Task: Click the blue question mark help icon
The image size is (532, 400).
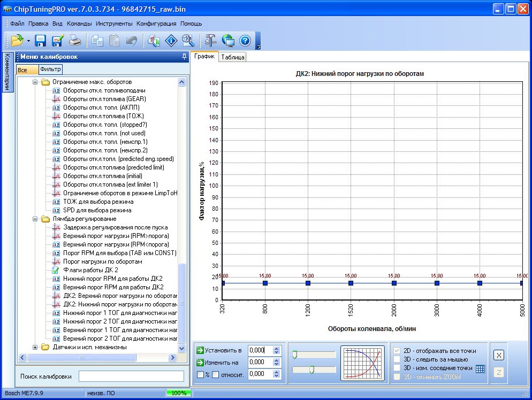Action: (x=245, y=40)
